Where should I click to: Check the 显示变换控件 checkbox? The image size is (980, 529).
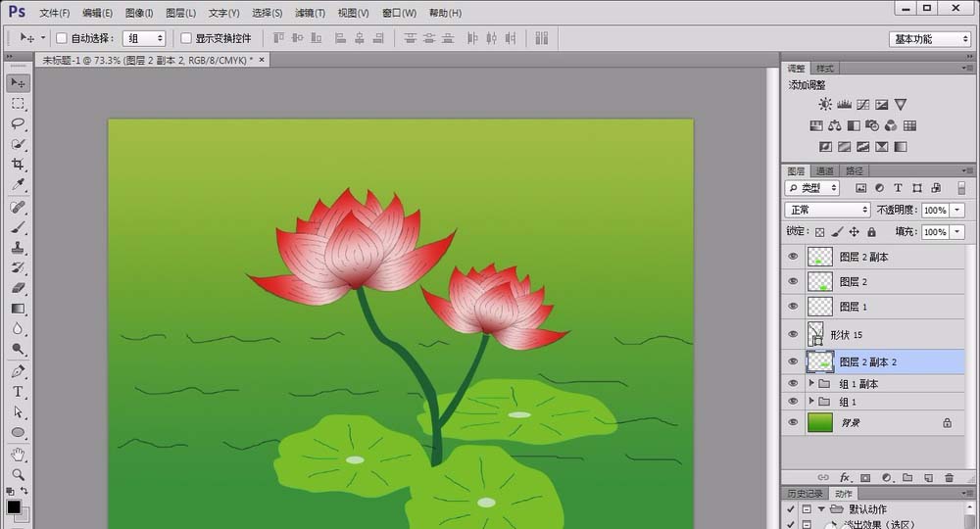186,38
